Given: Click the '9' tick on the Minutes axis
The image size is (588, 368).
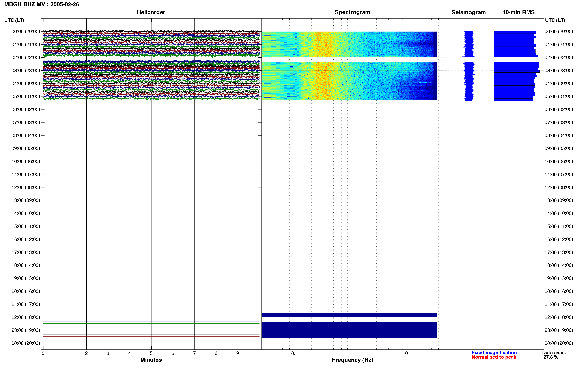Looking at the screenshot, I should 238,353.
